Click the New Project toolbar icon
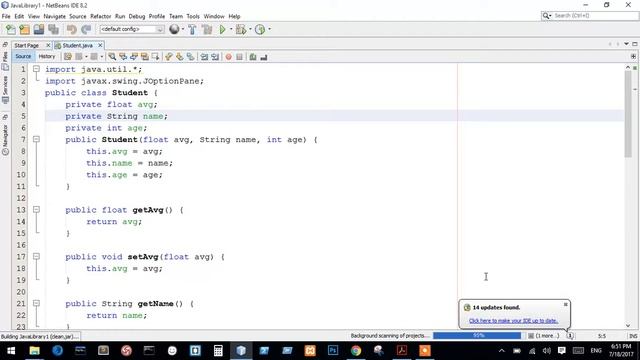 (x=24, y=29)
